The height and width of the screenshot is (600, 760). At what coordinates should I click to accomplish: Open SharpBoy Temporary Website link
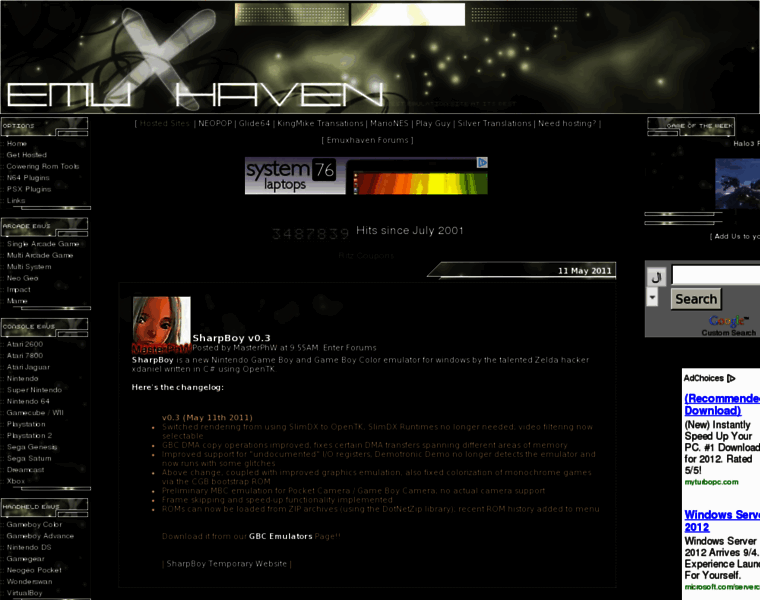point(227,564)
